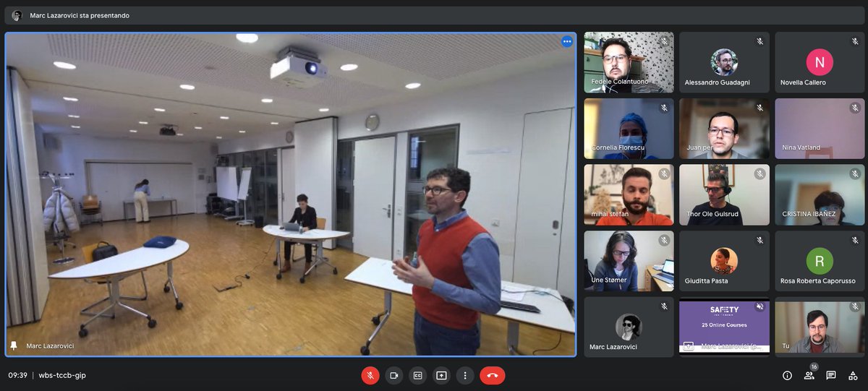Click the Thor Ole Gulsrud name label
This screenshot has height=391, width=868.
pyautogui.click(x=713, y=214)
